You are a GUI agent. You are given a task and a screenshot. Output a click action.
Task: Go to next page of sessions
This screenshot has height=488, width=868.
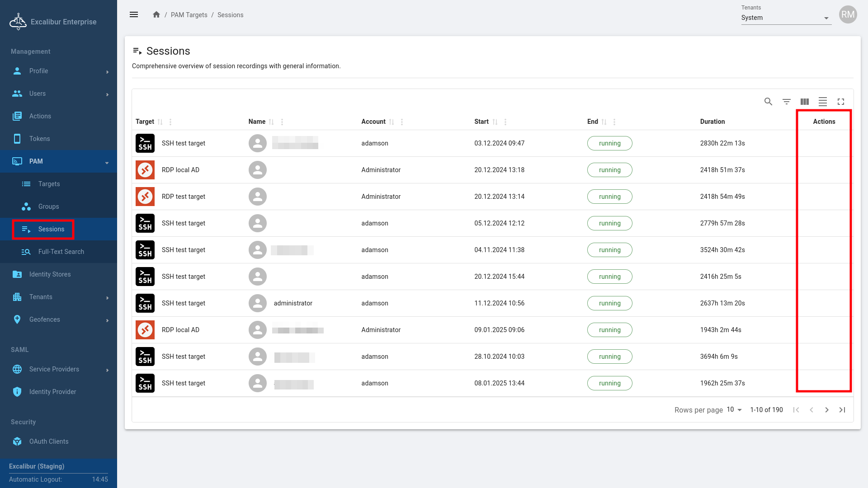tap(827, 410)
